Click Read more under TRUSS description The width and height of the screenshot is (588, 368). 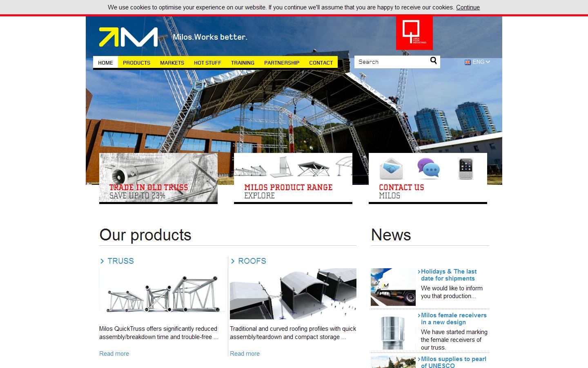point(114,353)
